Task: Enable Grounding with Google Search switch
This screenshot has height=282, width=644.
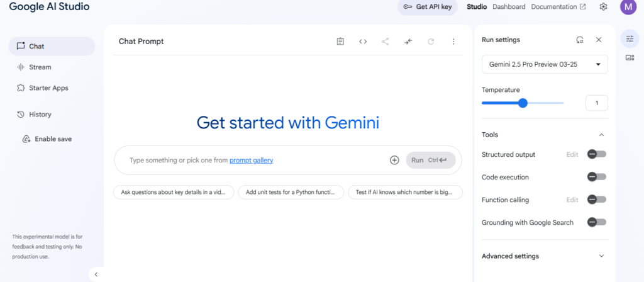Action: click(x=597, y=222)
